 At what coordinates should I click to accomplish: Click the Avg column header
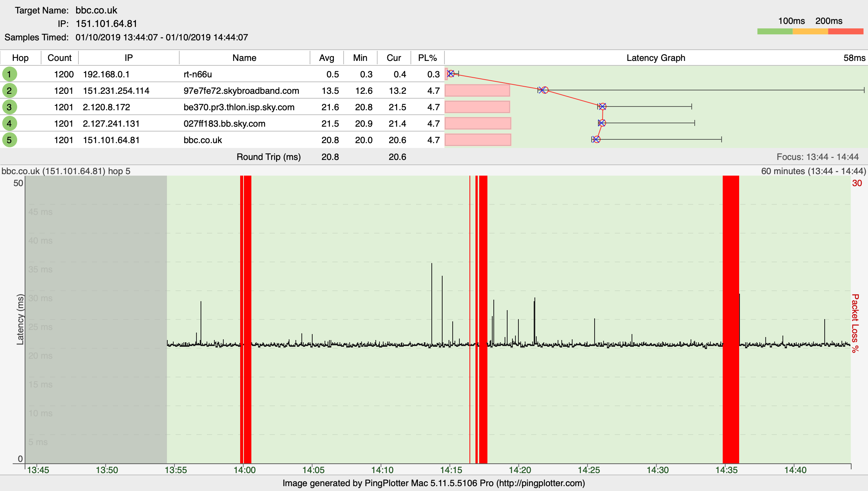[326, 58]
